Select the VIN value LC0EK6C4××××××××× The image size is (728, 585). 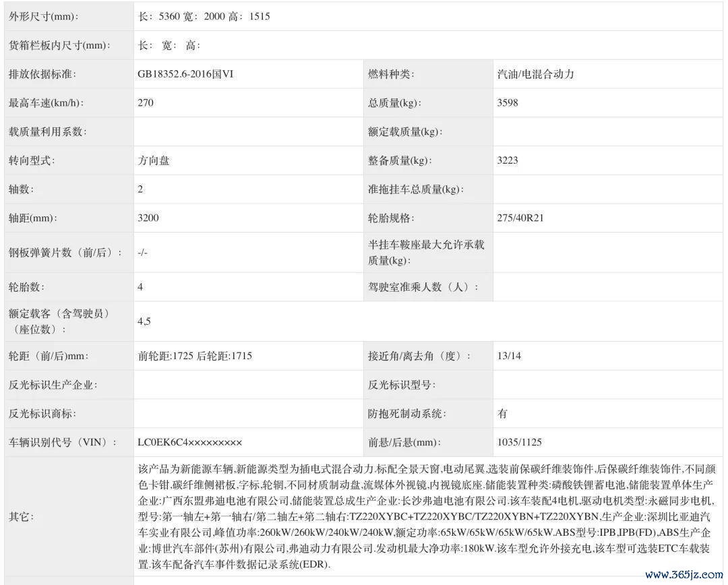point(189,442)
